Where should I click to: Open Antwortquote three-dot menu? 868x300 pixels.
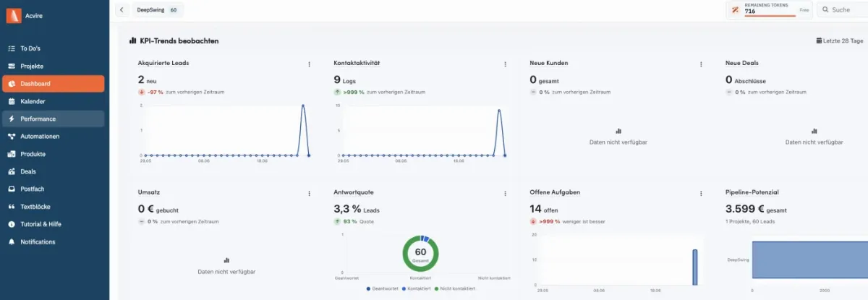[x=505, y=194]
